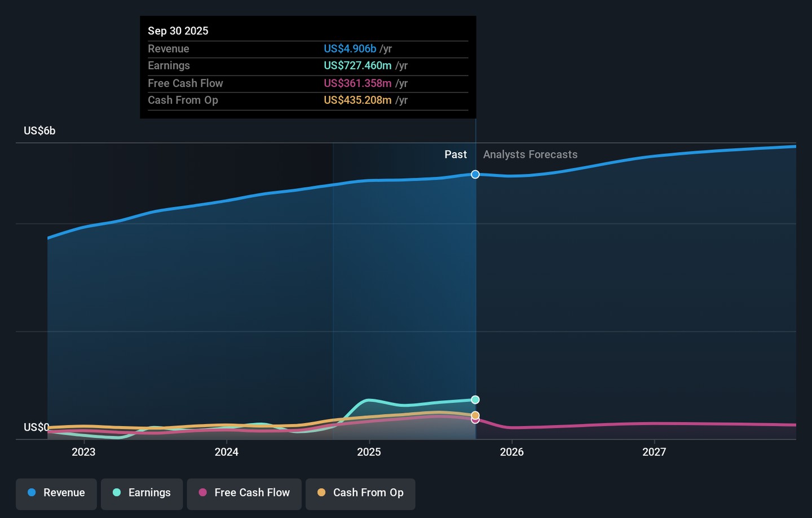Click the 2027 x-axis label
The image size is (812, 518).
[654, 452]
